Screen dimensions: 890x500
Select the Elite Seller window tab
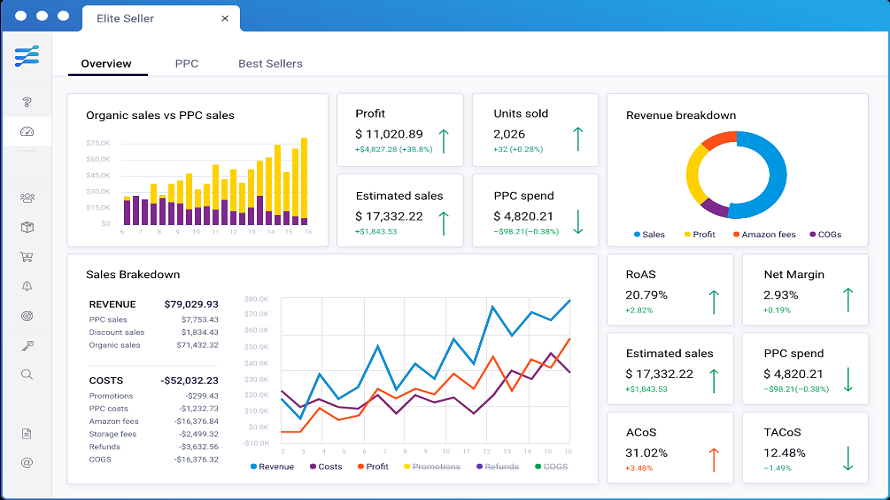click(x=161, y=18)
